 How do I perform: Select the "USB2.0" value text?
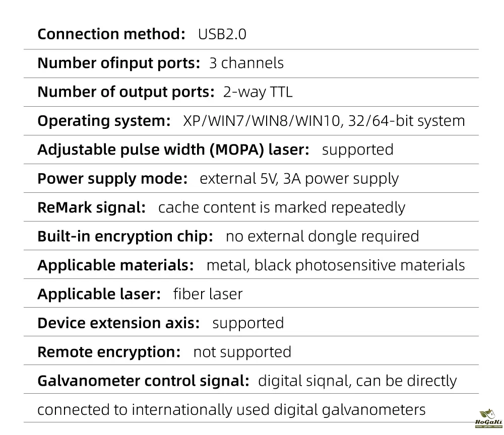pyautogui.click(x=222, y=34)
